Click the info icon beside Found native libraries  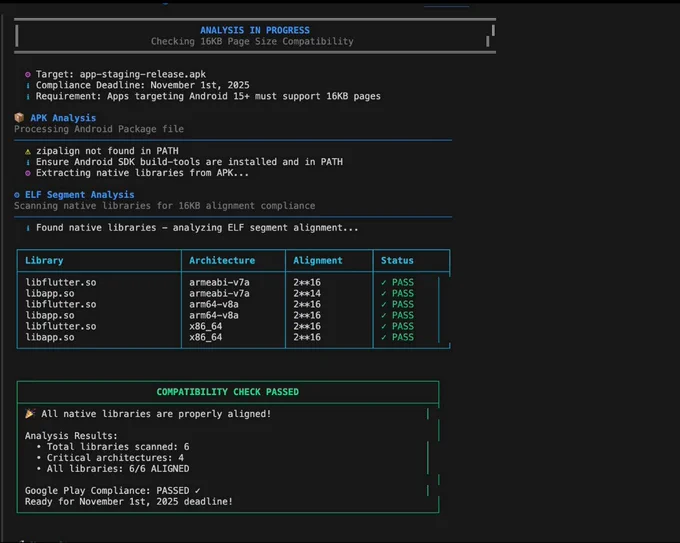click(x=28, y=228)
